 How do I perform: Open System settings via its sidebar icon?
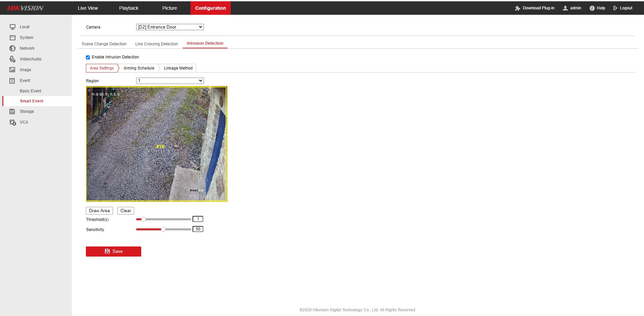point(12,38)
